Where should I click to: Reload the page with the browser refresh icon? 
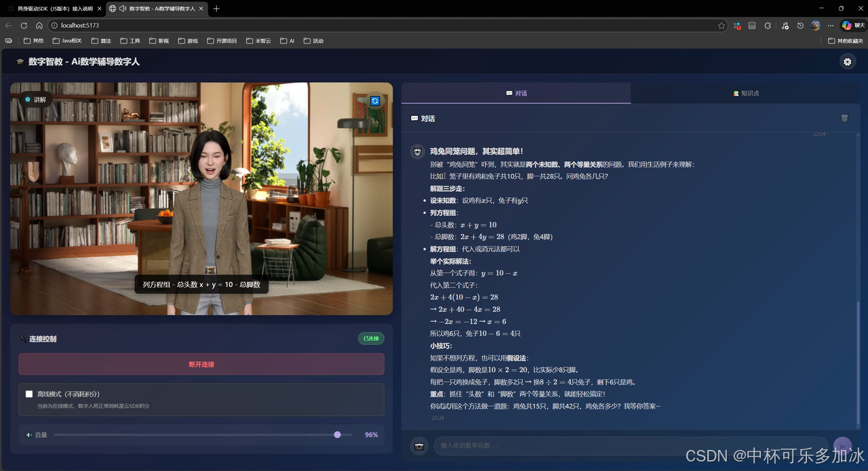24,25
